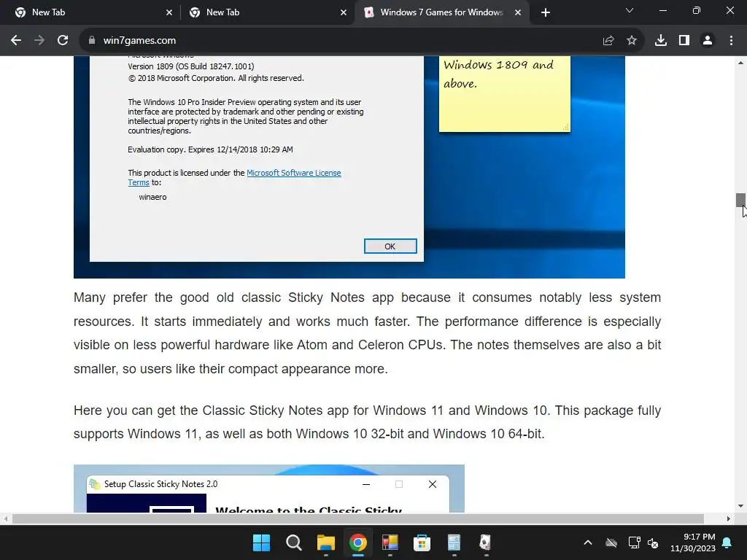Open the Windows Start menu
This screenshot has height=560, width=747.
pyautogui.click(x=262, y=542)
